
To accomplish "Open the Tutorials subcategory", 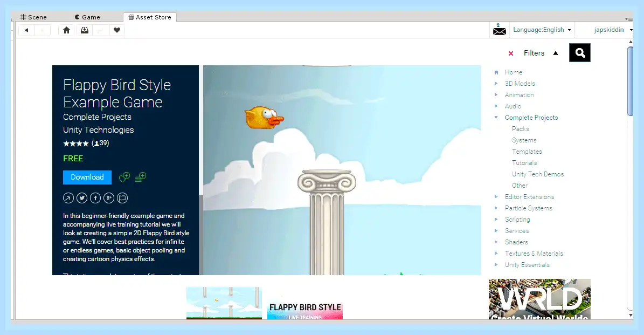I will click(524, 163).
